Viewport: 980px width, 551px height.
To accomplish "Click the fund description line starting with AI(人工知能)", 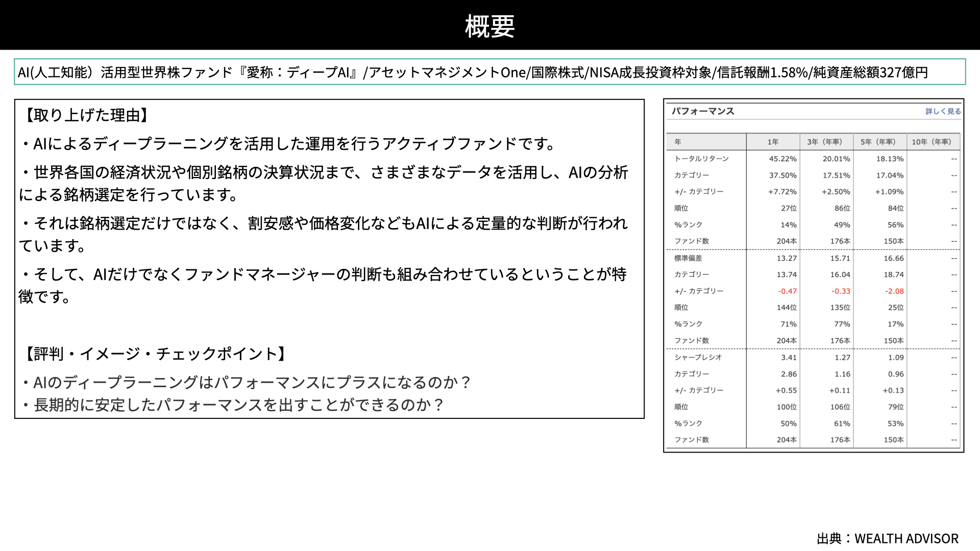I will pos(473,72).
